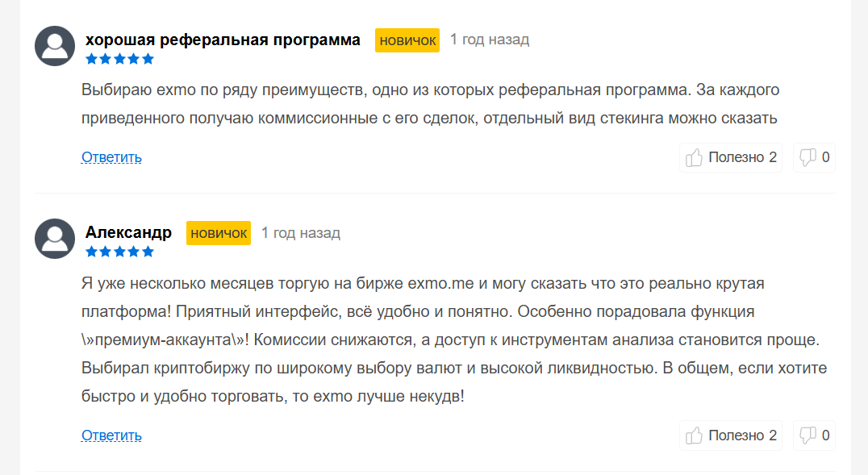Toggle the Полезно vote on the first review
The width and height of the screenshot is (868, 475).
point(730,157)
